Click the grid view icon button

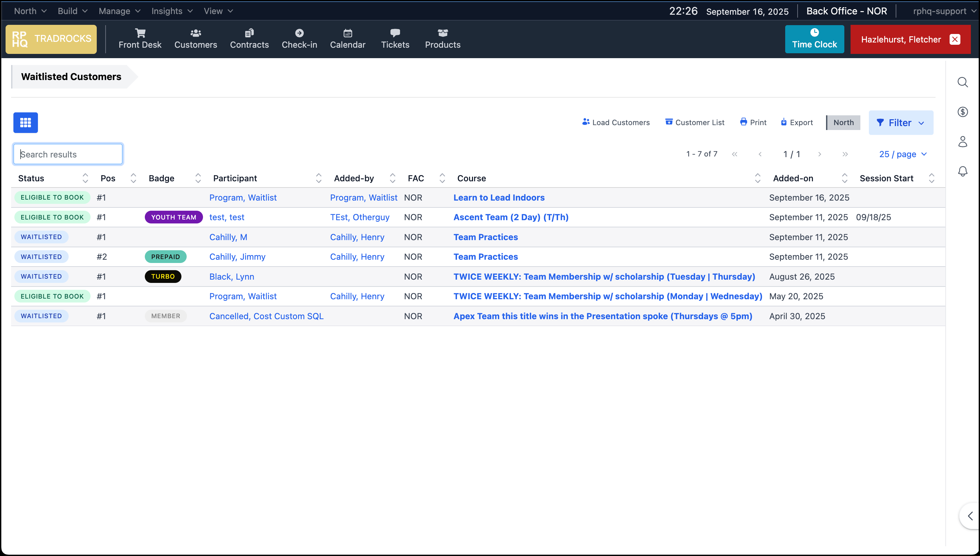click(x=25, y=123)
